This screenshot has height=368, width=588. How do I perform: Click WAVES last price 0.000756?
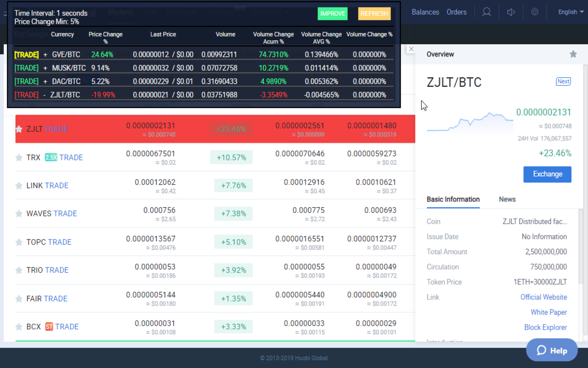point(159,210)
